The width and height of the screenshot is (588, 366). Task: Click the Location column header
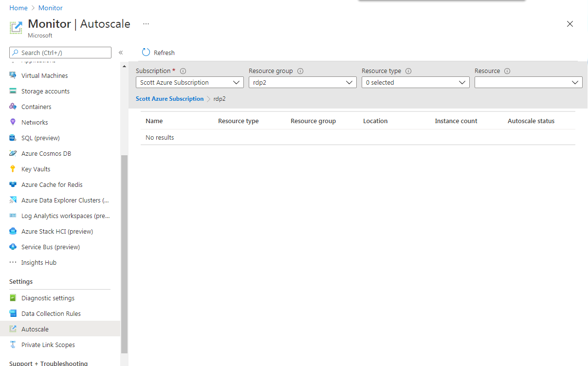(x=375, y=121)
